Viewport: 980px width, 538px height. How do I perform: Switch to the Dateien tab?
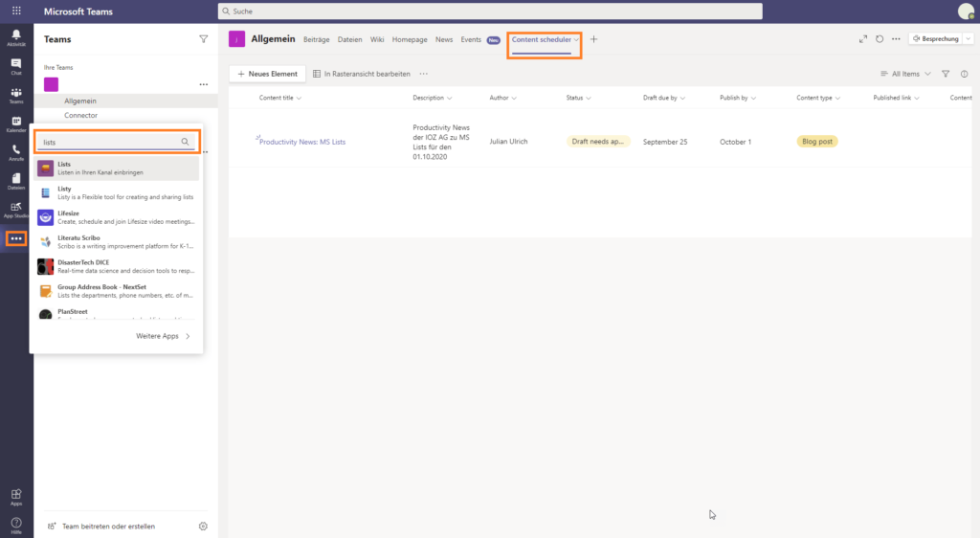350,39
